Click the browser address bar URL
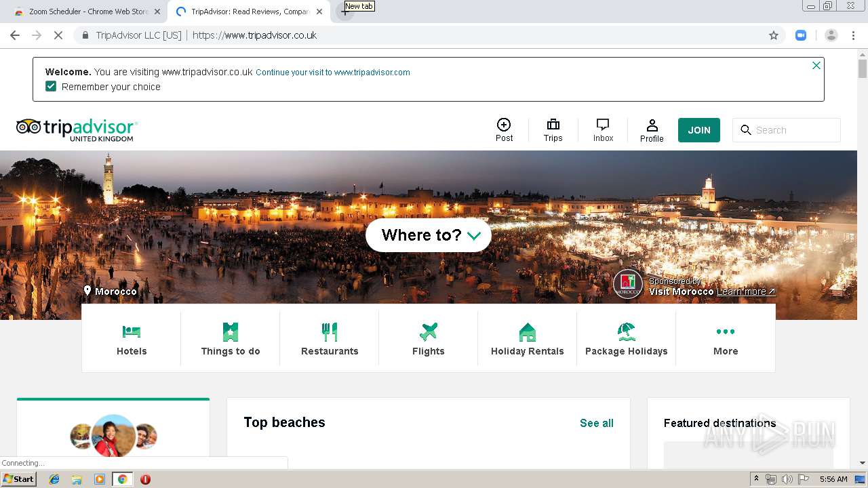Image resolution: width=868 pixels, height=488 pixels. 255,35
